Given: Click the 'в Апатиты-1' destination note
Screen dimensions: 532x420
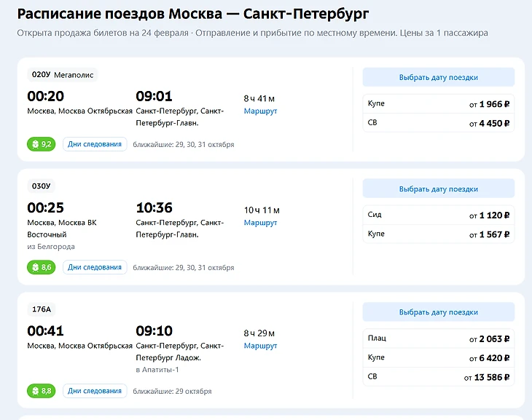Looking at the screenshot, I should [x=157, y=370].
